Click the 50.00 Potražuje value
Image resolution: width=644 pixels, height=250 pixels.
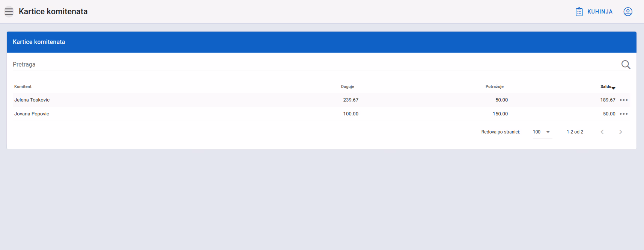coord(502,100)
